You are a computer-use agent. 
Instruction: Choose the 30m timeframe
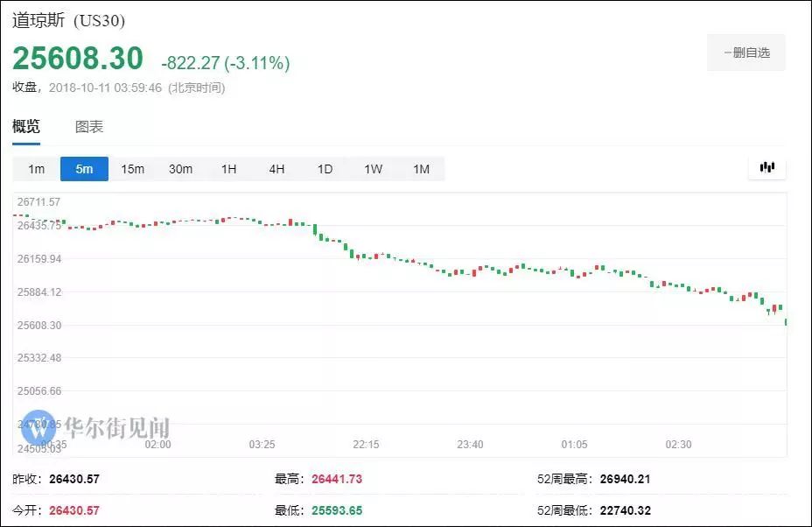point(180,169)
